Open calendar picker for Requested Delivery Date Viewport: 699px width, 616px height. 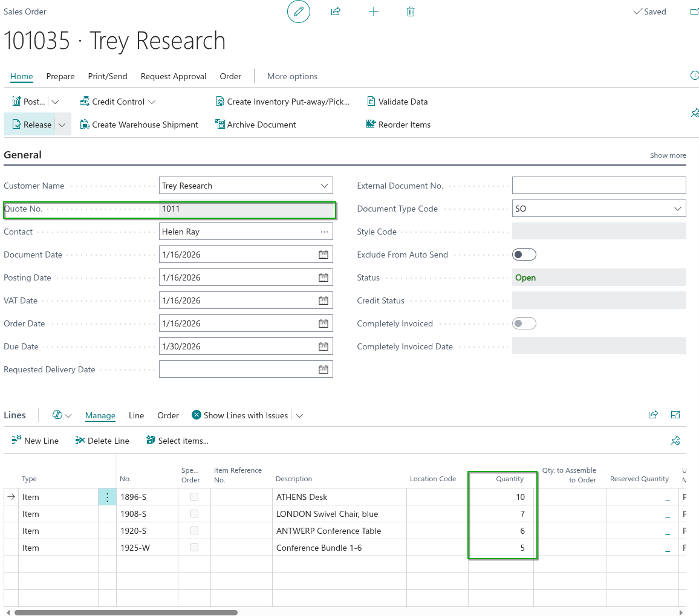coord(323,369)
